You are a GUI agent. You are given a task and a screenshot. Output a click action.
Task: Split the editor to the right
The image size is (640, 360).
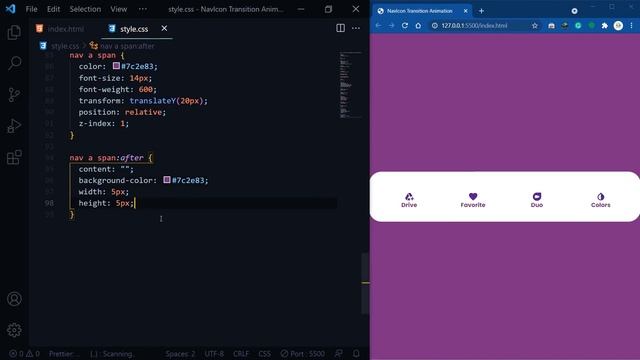click(340, 28)
